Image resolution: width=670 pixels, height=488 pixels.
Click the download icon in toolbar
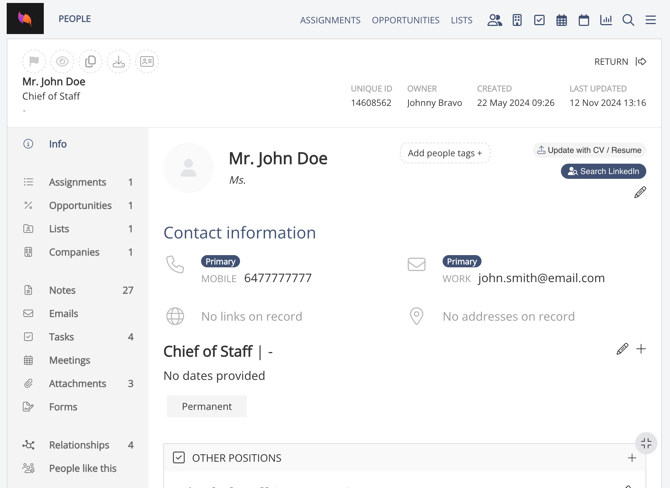(118, 62)
